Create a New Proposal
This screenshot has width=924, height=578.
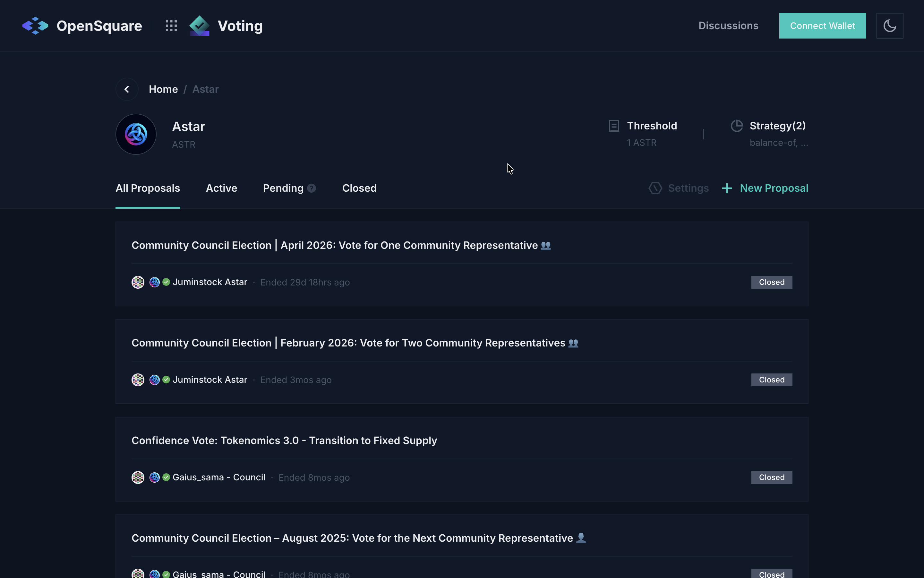click(774, 188)
